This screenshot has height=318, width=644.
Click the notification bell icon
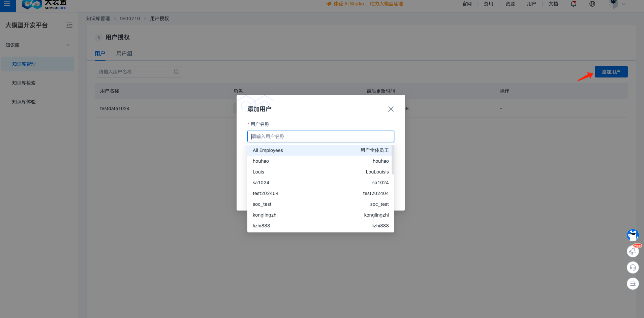[573, 4]
